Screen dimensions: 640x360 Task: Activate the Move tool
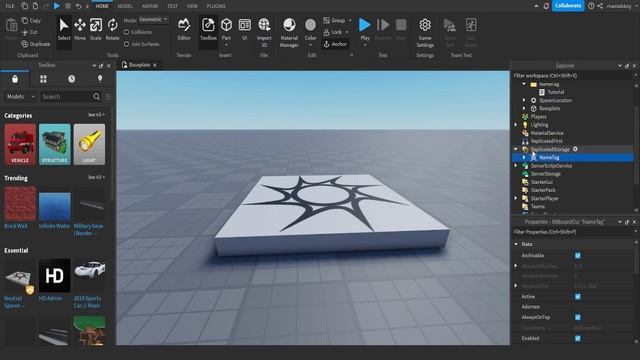click(80, 29)
